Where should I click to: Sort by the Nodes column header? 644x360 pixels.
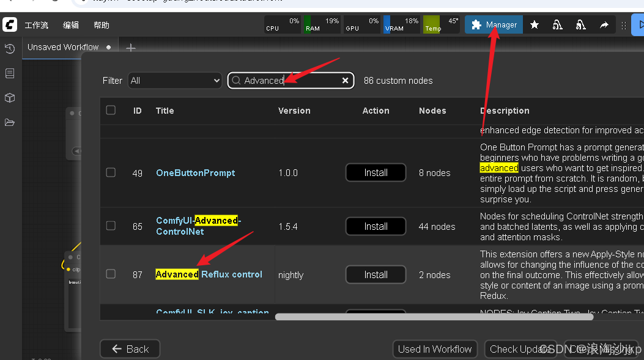pyautogui.click(x=432, y=111)
